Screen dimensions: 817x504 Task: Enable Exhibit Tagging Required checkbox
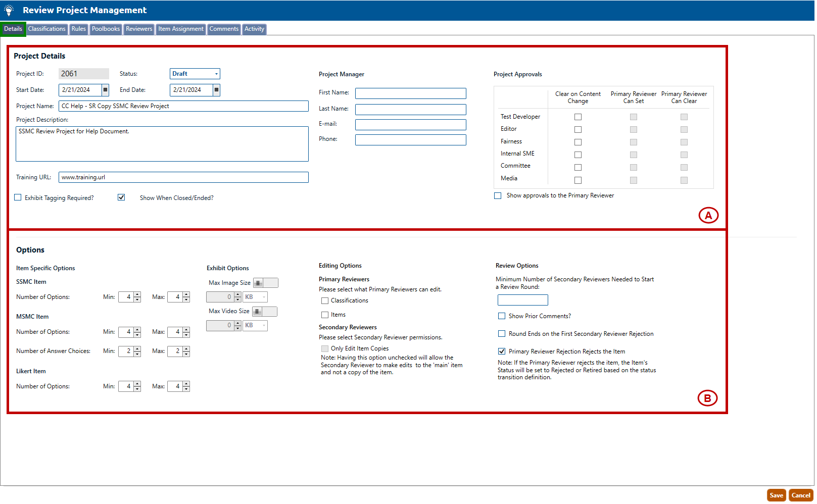[x=18, y=197]
